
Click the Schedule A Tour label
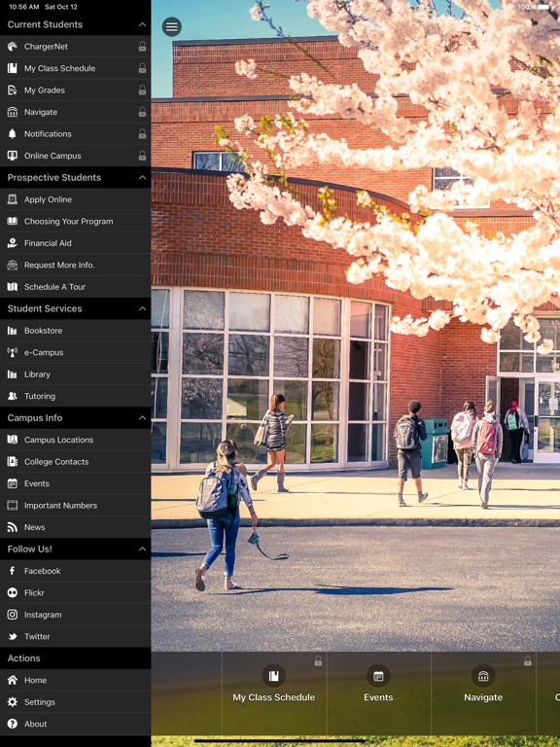[x=54, y=287]
